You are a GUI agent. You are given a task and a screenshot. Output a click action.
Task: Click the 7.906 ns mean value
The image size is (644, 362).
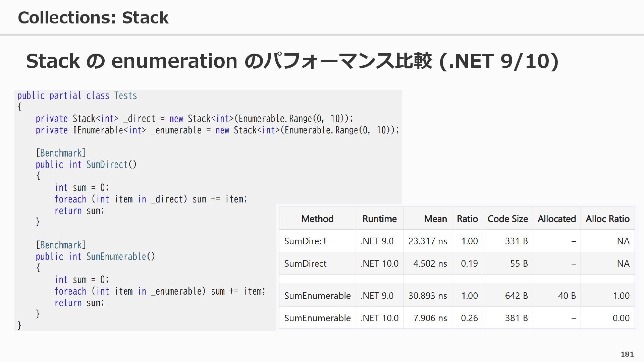pyautogui.click(x=430, y=318)
